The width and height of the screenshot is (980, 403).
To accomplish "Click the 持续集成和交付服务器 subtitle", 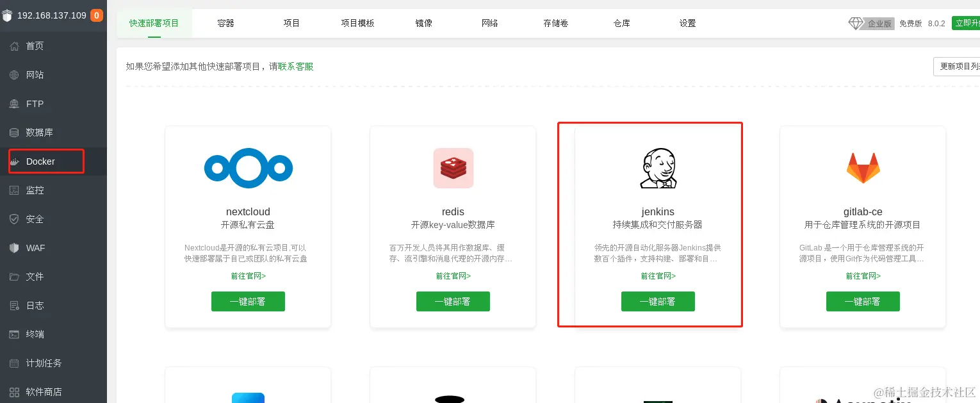I will (658, 225).
